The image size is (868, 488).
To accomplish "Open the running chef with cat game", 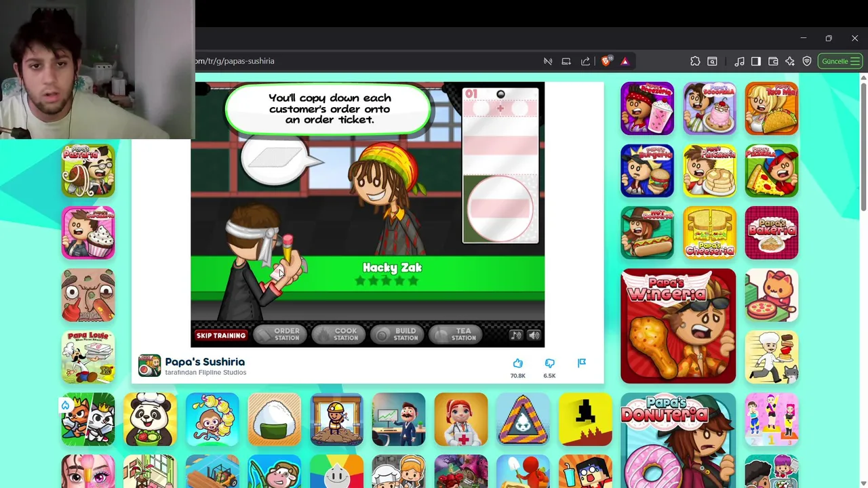I will pos(772,357).
